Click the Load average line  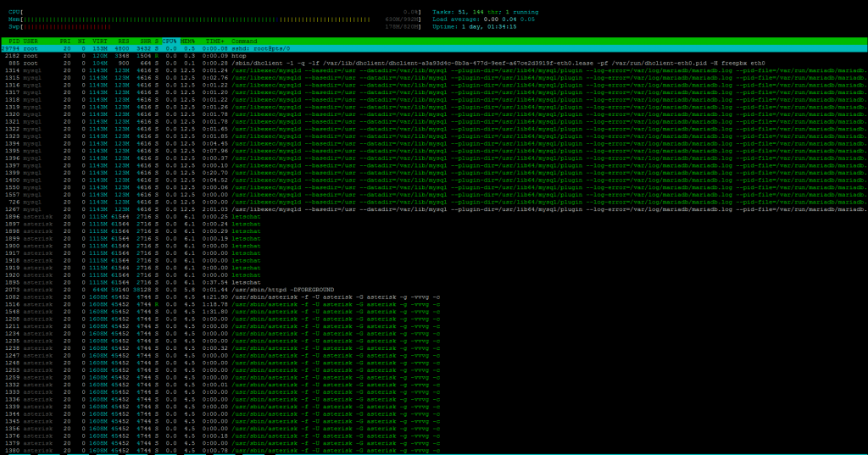(x=484, y=19)
